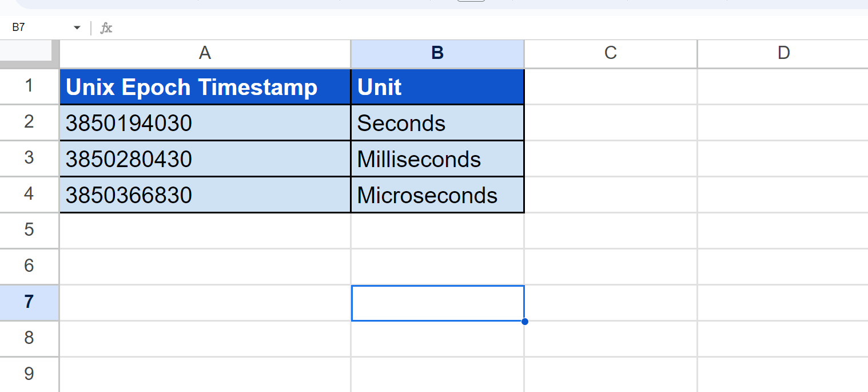Open the Name Box dropdown arrow
868x392 pixels.
click(x=77, y=28)
